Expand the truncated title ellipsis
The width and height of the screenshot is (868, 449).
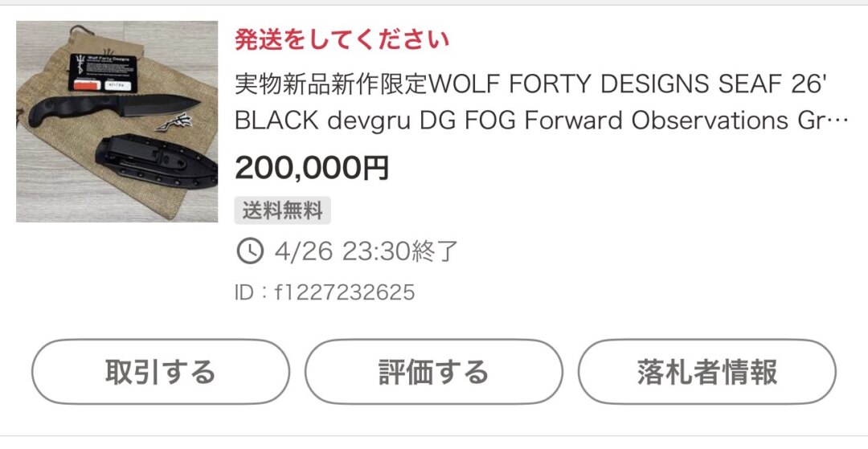tap(837, 121)
